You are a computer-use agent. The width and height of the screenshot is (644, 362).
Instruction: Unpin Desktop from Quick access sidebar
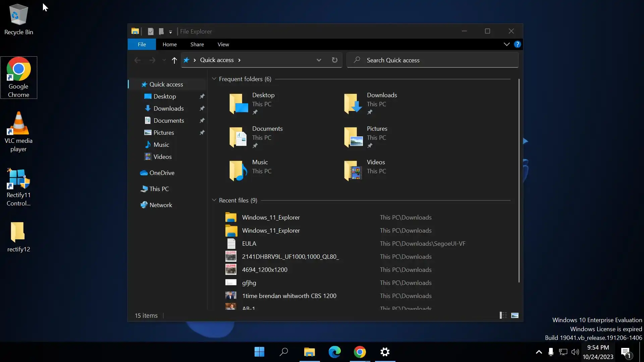pos(202,97)
